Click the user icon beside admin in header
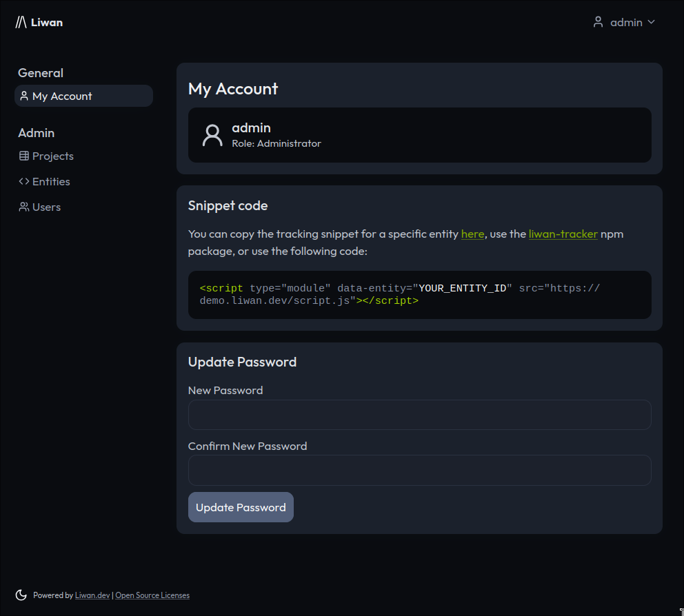 (x=598, y=22)
